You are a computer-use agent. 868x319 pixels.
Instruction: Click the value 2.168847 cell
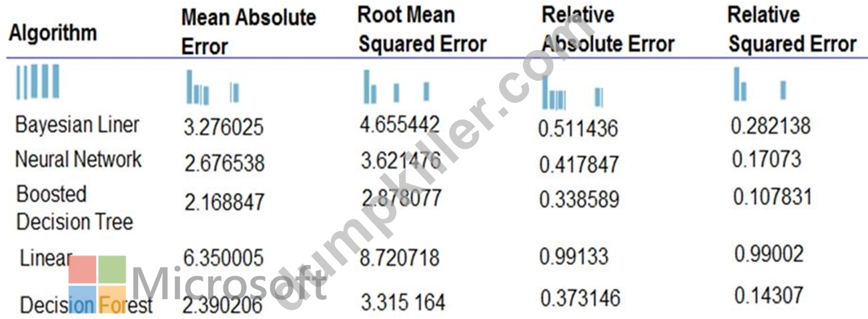[x=224, y=201]
